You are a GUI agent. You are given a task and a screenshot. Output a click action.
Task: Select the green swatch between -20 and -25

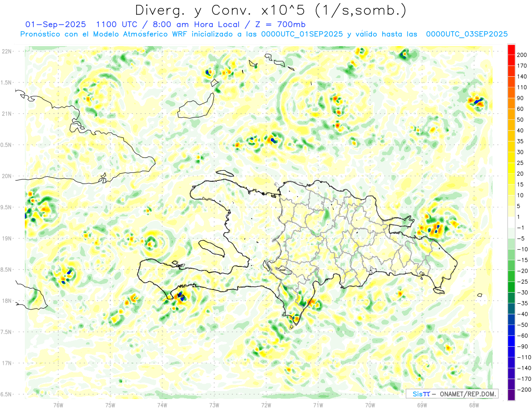click(511, 276)
